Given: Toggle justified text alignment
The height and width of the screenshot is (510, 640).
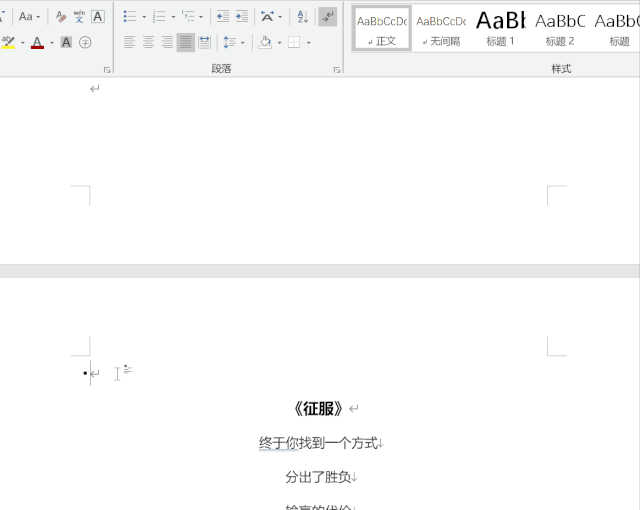Looking at the screenshot, I should [x=186, y=42].
